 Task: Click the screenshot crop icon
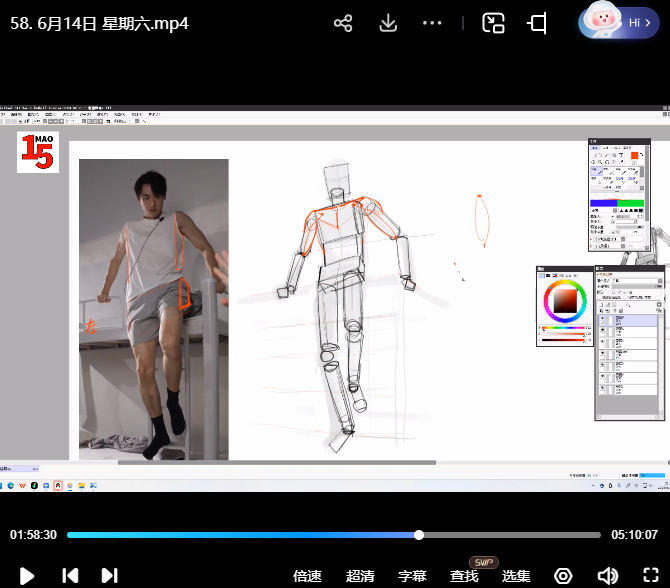pos(538,23)
